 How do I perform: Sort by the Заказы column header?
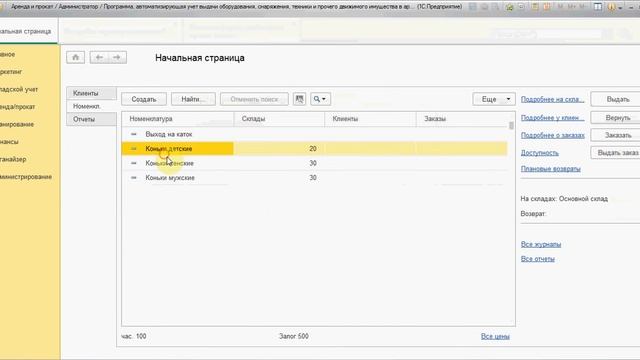[x=462, y=119]
